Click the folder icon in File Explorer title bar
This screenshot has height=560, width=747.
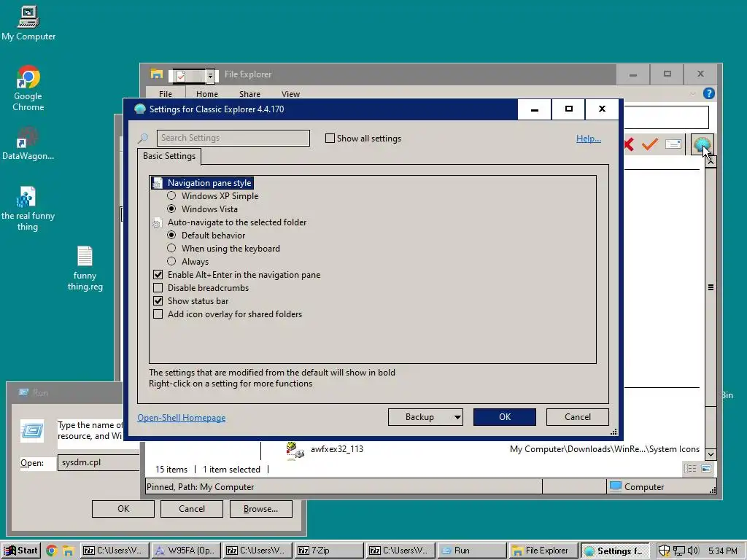tap(157, 74)
